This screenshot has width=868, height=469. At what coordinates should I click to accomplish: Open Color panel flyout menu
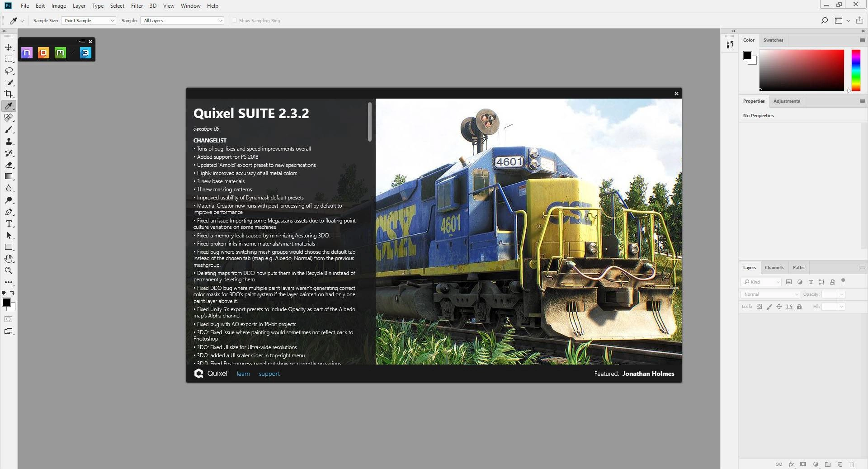(862, 40)
